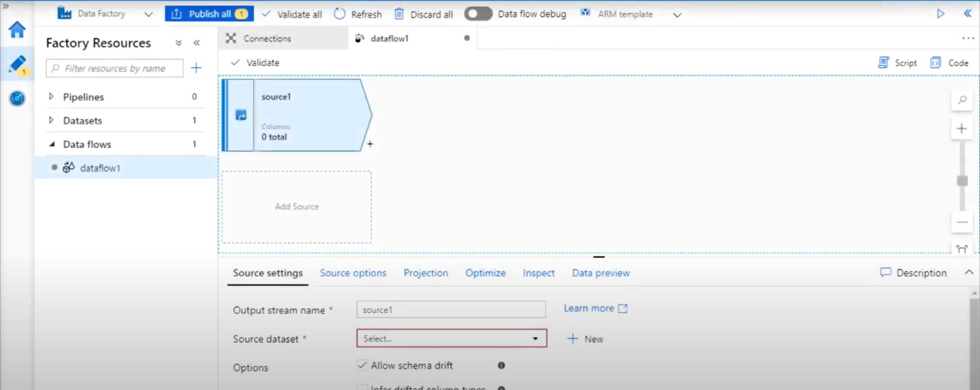Click plus to add new resource

[197, 68]
